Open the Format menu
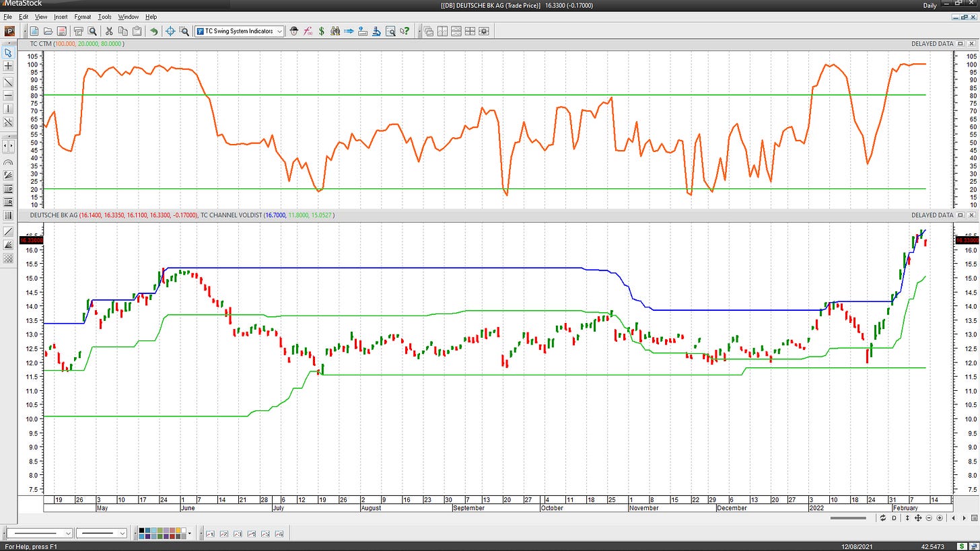The image size is (980, 551). coord(82,17)
